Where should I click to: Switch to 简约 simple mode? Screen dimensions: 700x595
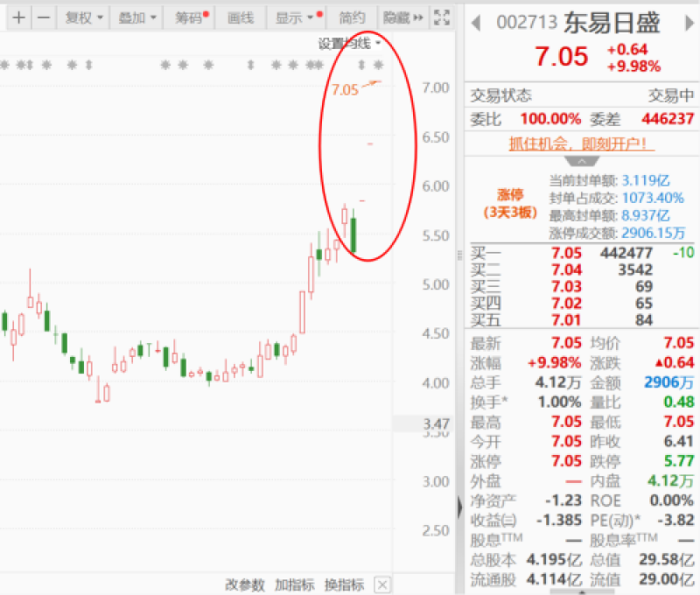pyautogui.click(x=352, y=17)
